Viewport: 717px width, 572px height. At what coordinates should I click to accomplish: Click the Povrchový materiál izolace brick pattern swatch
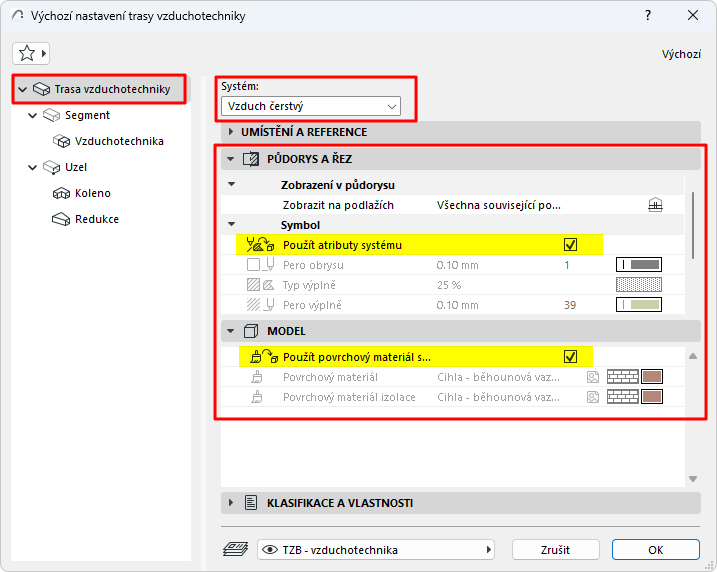pyautogui.click(x=623, y=397)
